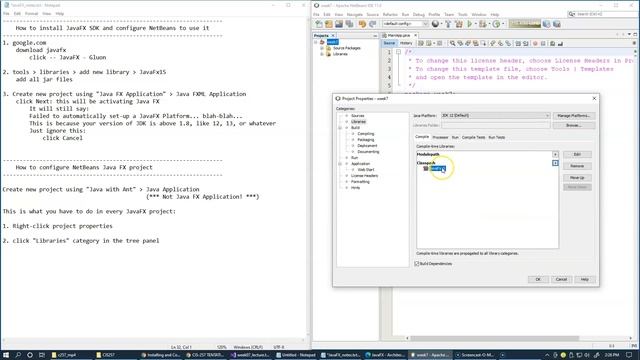
Task: Click the red Start Macro Recording icon
Action: [535, 43]
